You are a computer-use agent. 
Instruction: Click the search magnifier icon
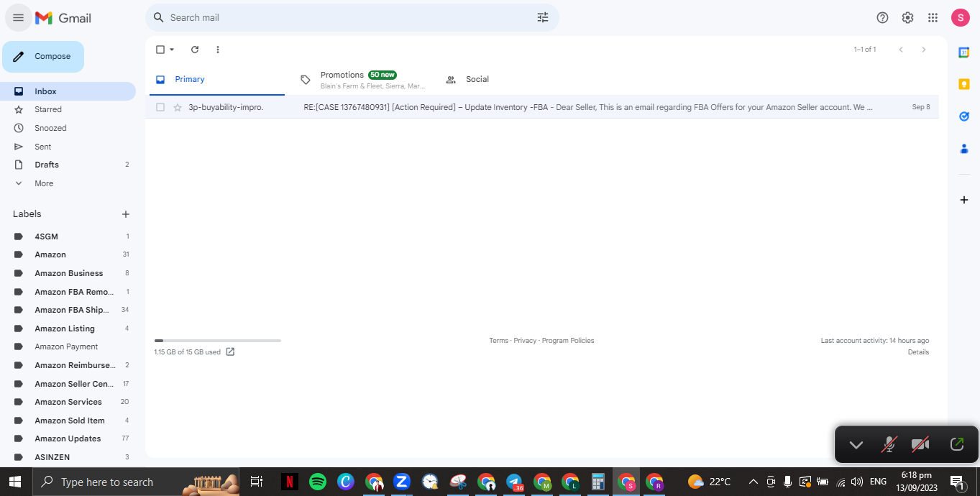[x=159, y=17]
